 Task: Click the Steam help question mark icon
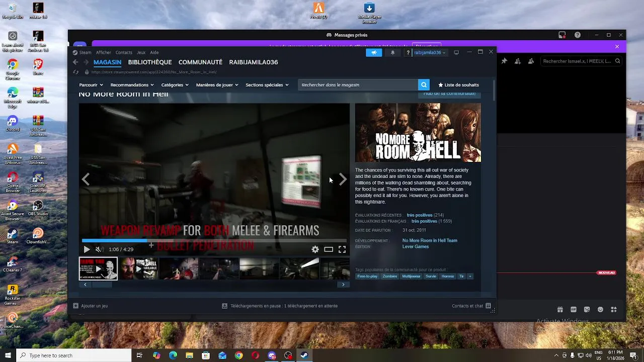click(x=408, y=52)
